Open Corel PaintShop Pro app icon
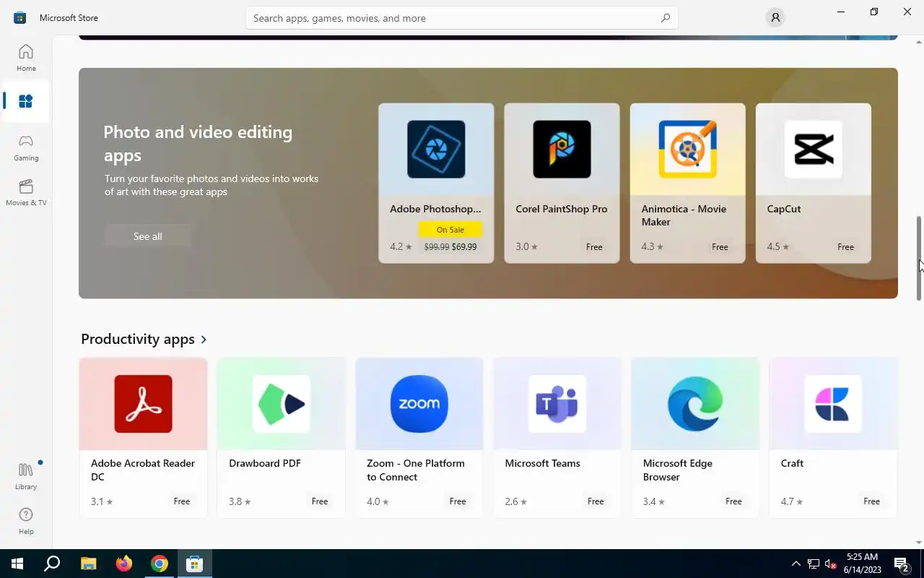Image resolution: width=924 pixels, height=578 pixels. 562,149
